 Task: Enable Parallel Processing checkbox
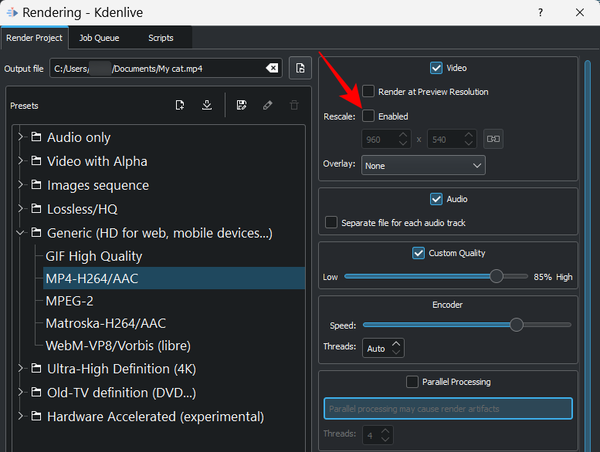(412, 382)
